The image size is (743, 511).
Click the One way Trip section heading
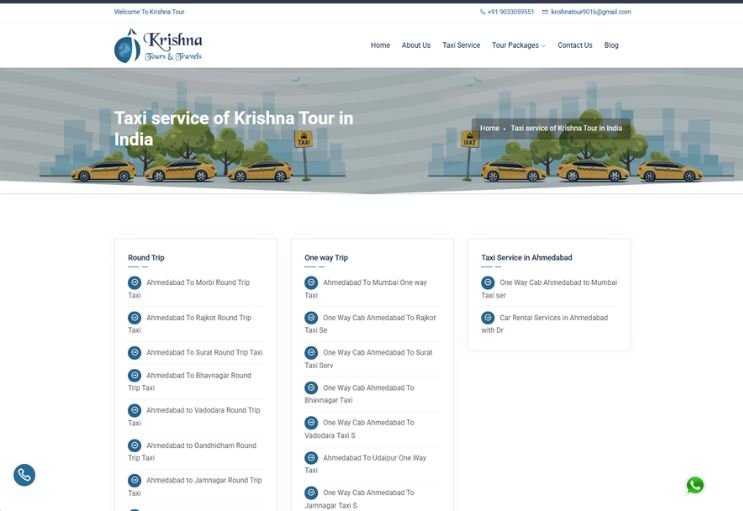(326, 258)
